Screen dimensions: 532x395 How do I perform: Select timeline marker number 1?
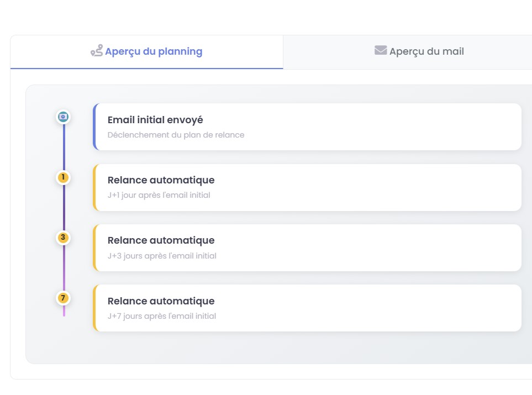coord(63,177)
